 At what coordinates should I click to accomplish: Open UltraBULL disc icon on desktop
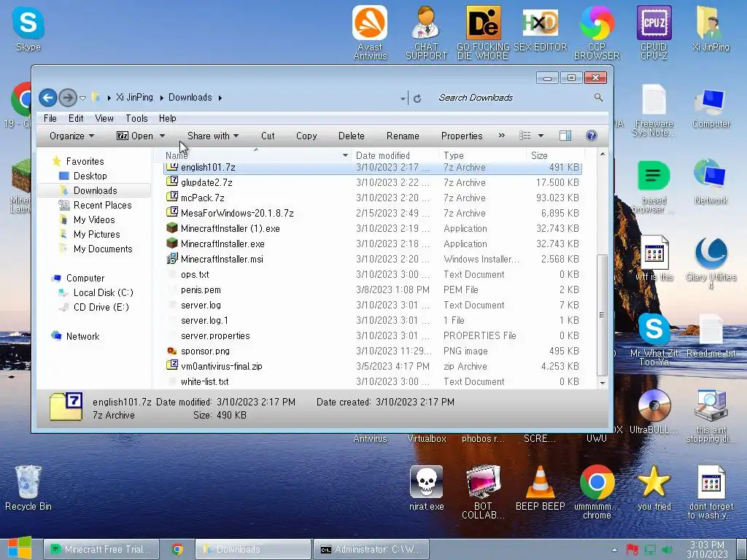[654, 411]
